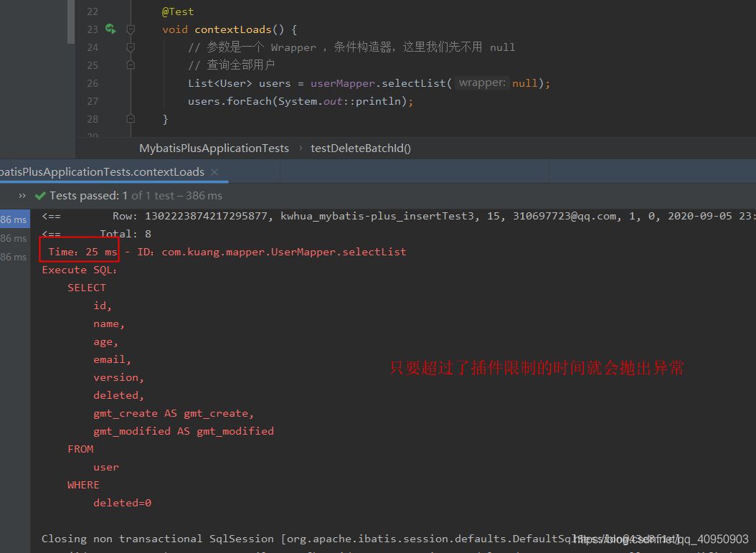This screenshot has height=553, width=756.
Task: Click the contextLoads method name
Action: click(233, 29)
